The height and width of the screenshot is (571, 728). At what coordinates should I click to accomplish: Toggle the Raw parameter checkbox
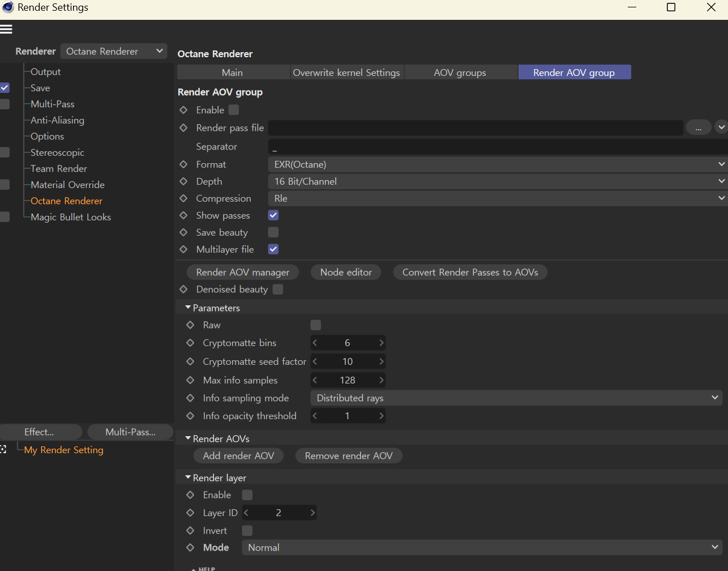(x=316, y=325)
